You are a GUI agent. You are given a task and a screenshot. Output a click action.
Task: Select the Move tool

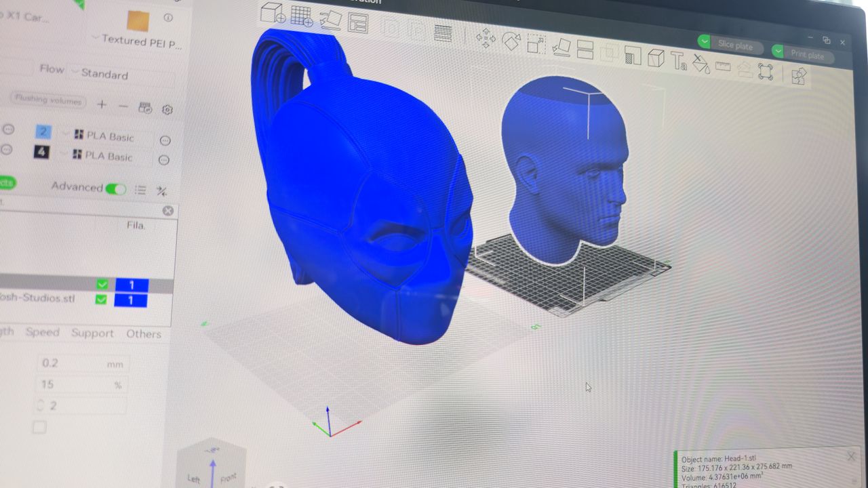click(x=486, y=38)
